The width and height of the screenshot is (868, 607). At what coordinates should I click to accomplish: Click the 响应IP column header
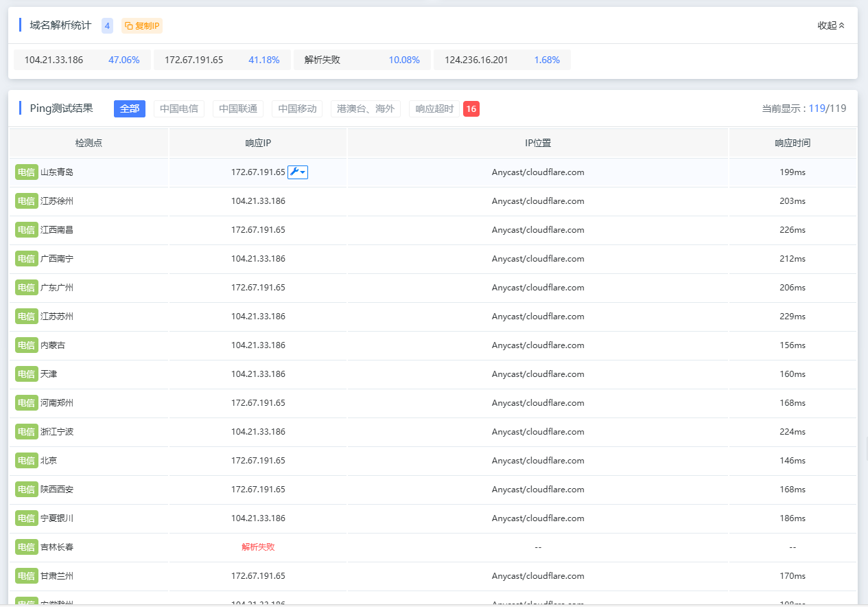(258, 144)
